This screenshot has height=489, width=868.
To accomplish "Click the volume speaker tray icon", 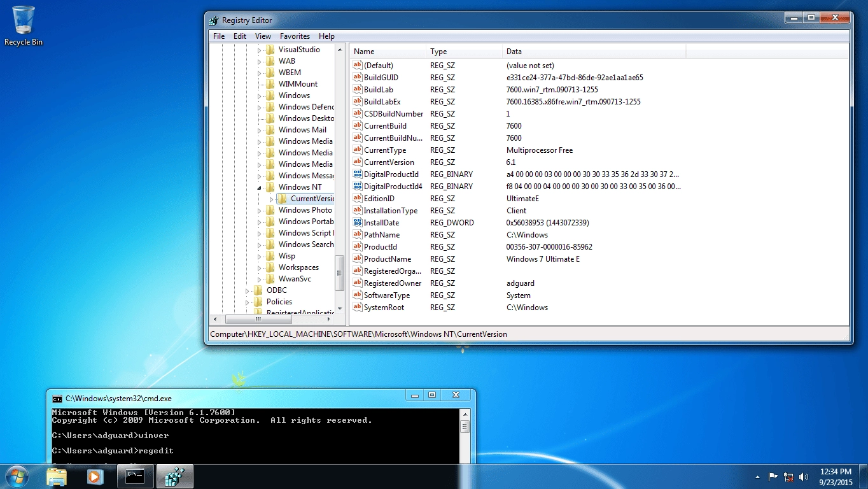I will 804,476.
